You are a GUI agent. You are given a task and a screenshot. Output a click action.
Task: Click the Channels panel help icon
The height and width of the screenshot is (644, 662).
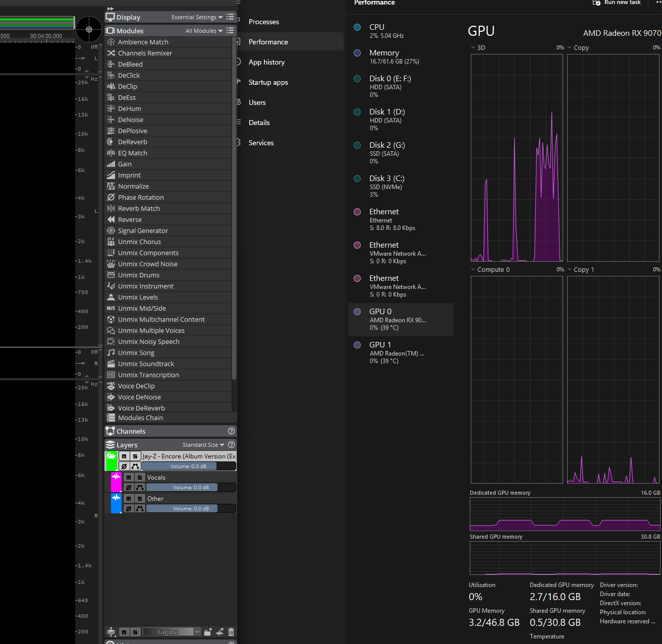click(x=231, y=431)
